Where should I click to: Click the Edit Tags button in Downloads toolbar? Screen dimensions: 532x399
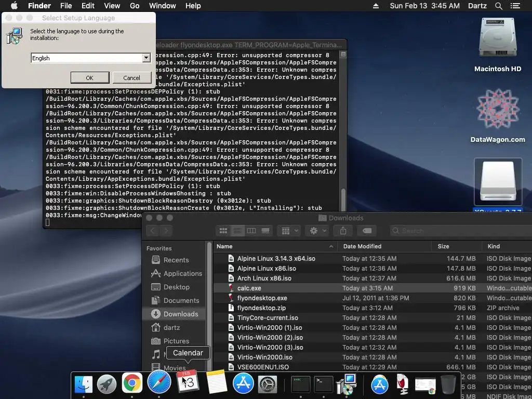[367, 231]
